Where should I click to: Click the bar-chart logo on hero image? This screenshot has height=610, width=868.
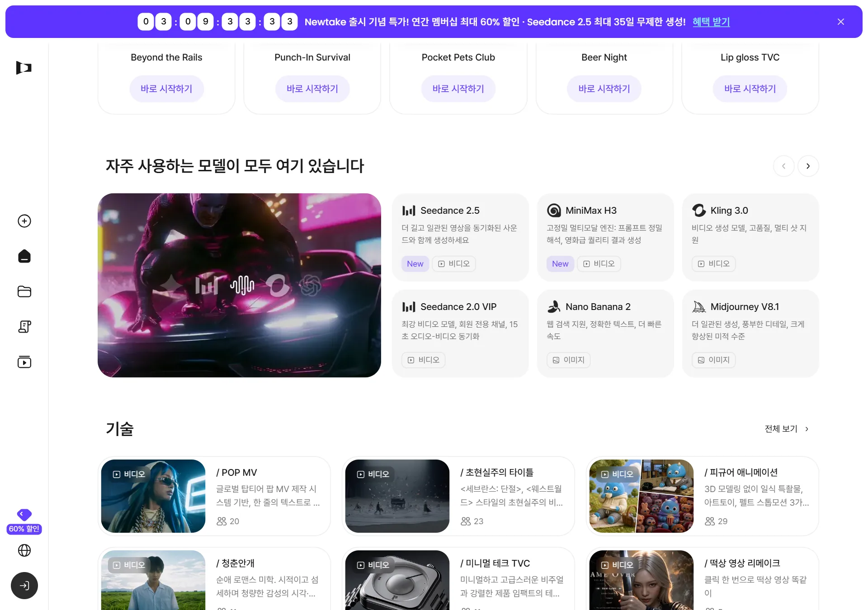(x=207, y=285)
